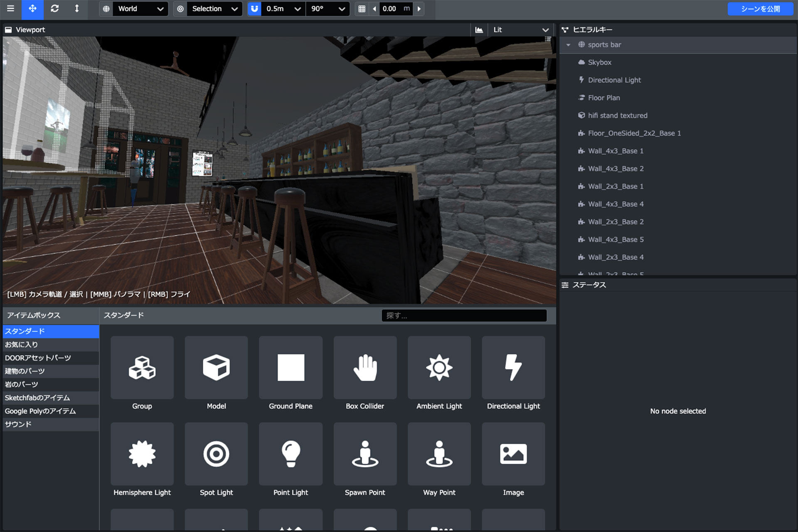The image size is (798, 532).
Task: Select Wall_2x3_Base 1 in hierarchy
Action: 678,187
